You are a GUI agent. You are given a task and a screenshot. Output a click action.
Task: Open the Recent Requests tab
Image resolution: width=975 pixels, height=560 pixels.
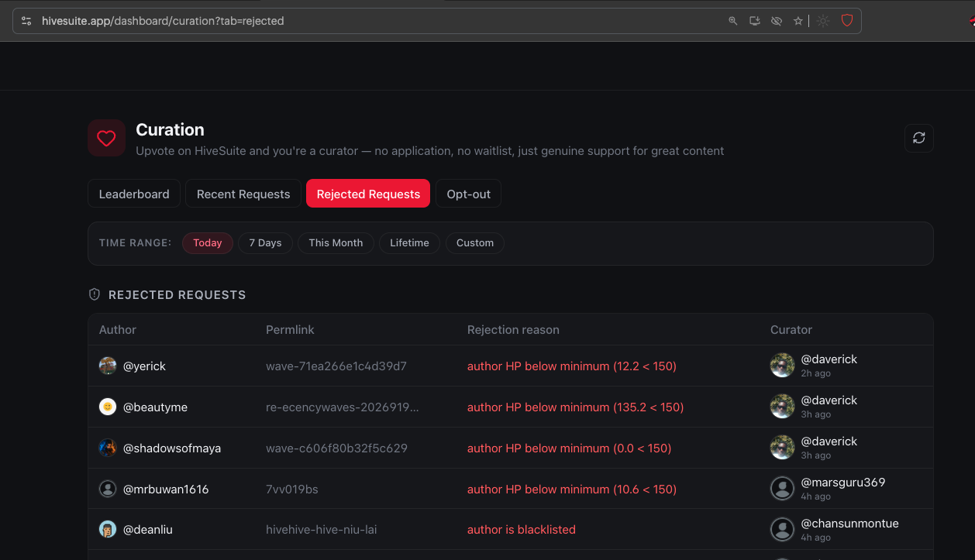click(243, 194)
